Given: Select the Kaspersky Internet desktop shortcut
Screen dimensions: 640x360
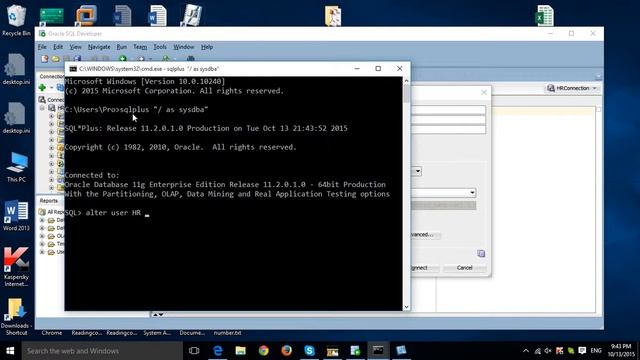Looking at the screenshot, I should (x=16, y=266).
